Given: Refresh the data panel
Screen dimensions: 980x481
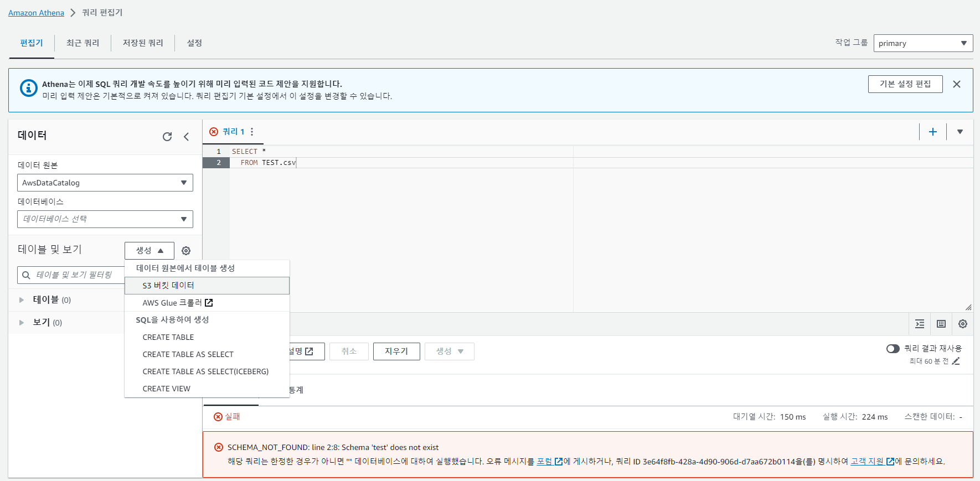Looking at the screenshot, I should coord(167,137).
